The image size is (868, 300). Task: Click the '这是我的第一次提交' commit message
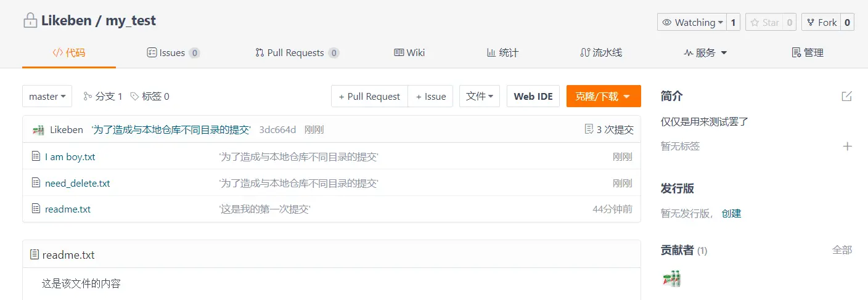(x=264, y=209)
